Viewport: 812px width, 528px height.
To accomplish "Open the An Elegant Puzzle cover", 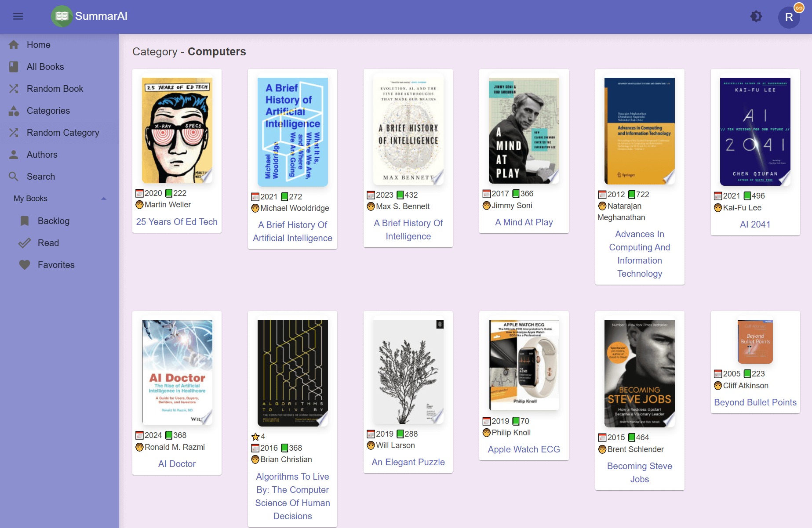I will [x=408, y=372].
